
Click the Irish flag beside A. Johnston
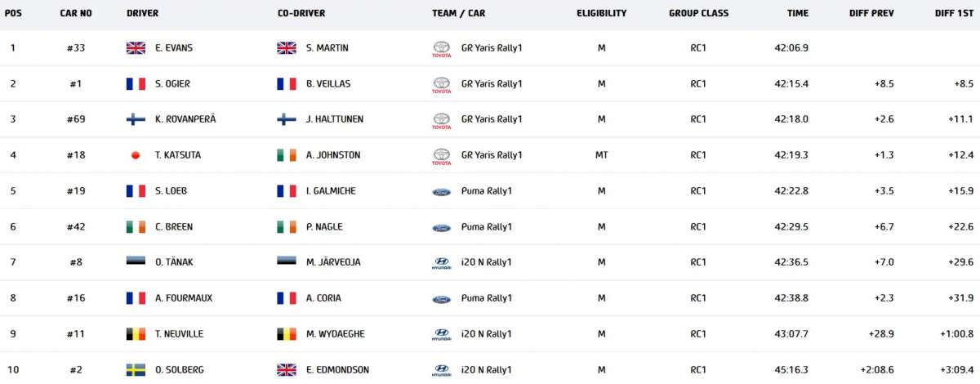click(x=287, y=155)
